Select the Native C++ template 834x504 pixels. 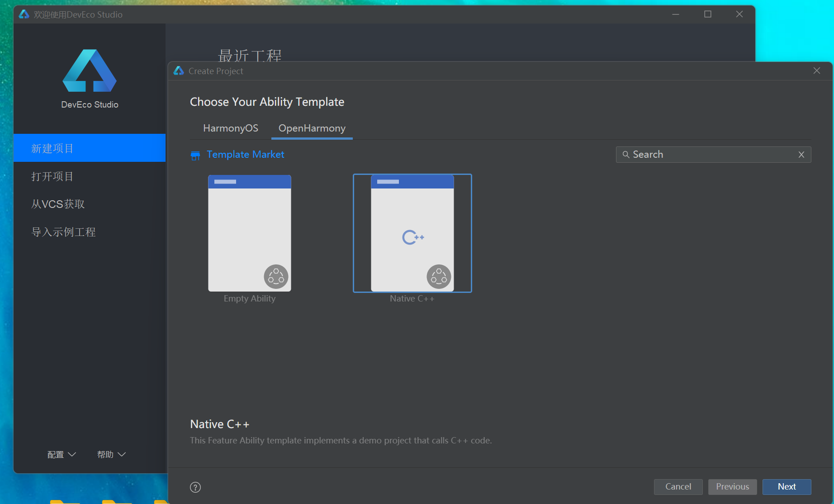click(412, 233)
